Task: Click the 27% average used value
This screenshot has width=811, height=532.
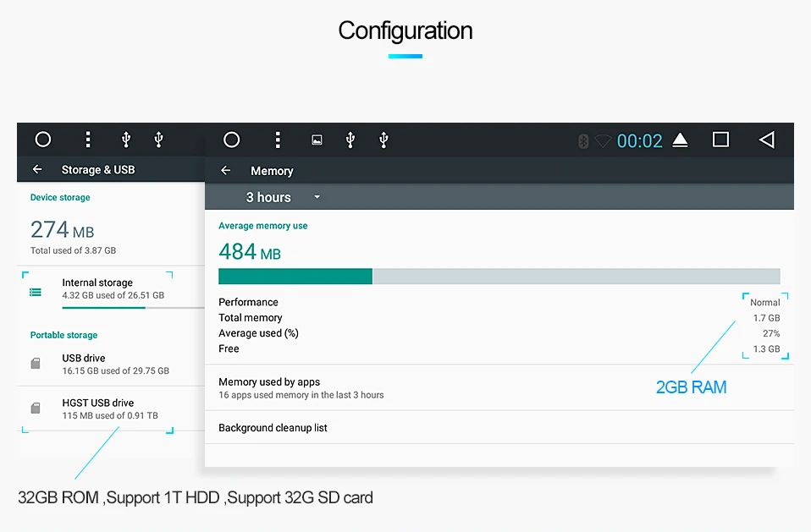Action: point(771,333)
